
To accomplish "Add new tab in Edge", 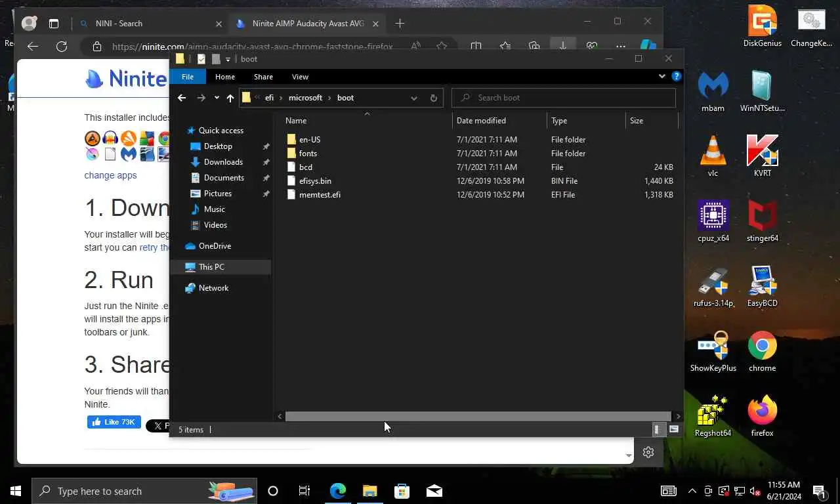I will coord(400,24).
